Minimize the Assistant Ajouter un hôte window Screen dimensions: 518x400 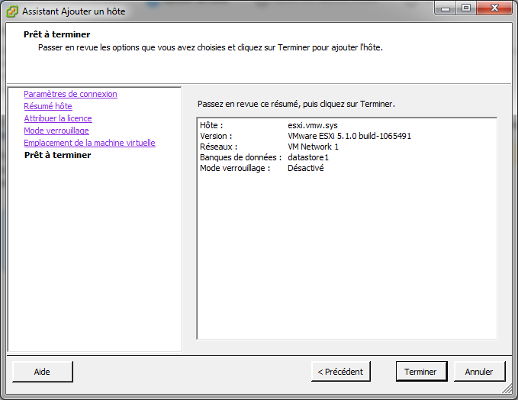[445, 8]
